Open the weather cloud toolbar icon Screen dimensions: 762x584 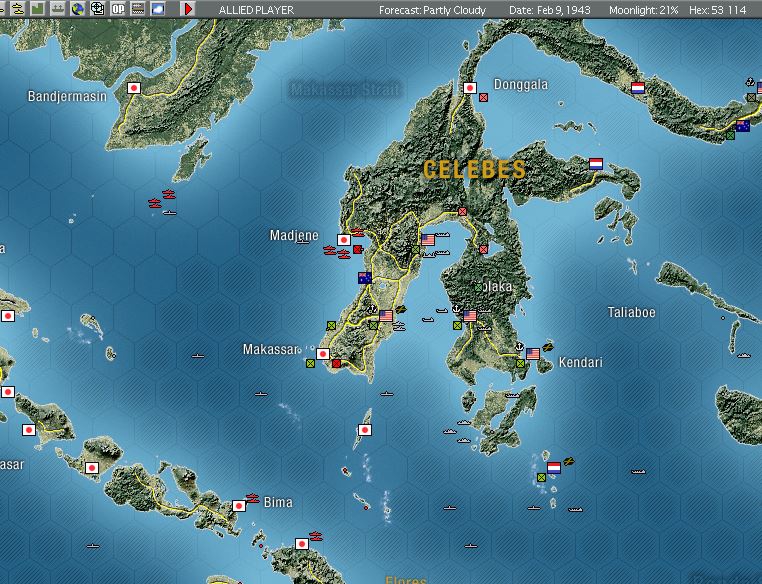pos(158,9)
